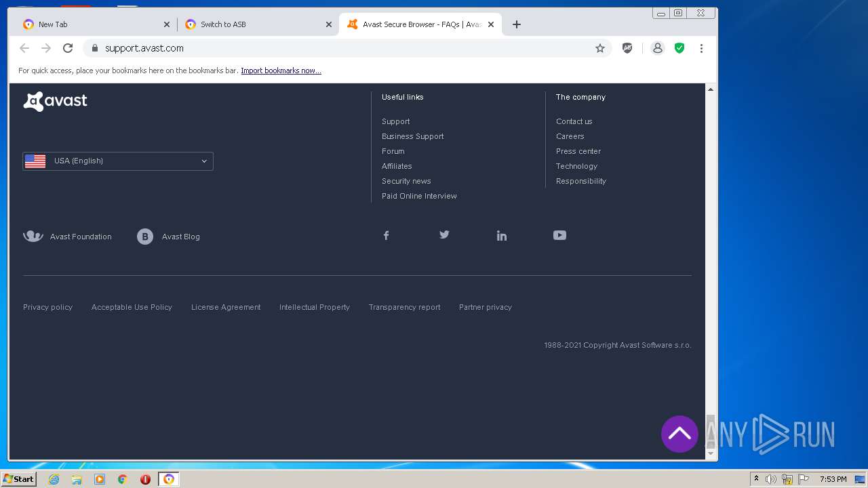Open the user profile icon
The image size is (868, 488).
(x=657, y=48)
